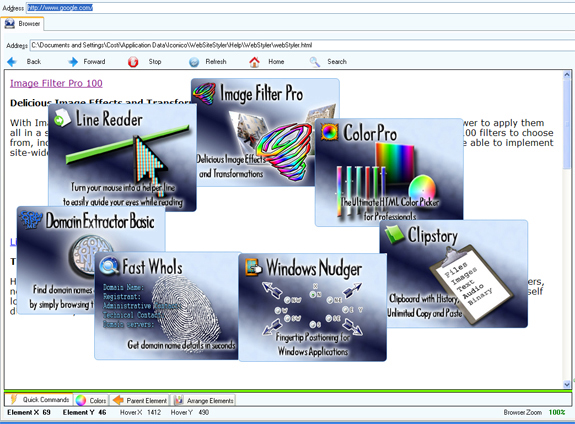
Task: Click the page scrollbar down arrow
Action: tap(567, 384)
